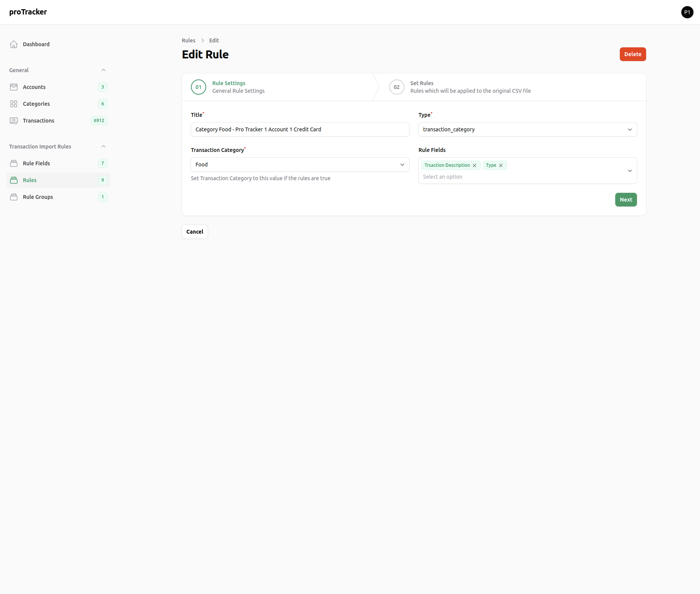Click the red Delete button
700x594 pixels.
click(632, 54)
